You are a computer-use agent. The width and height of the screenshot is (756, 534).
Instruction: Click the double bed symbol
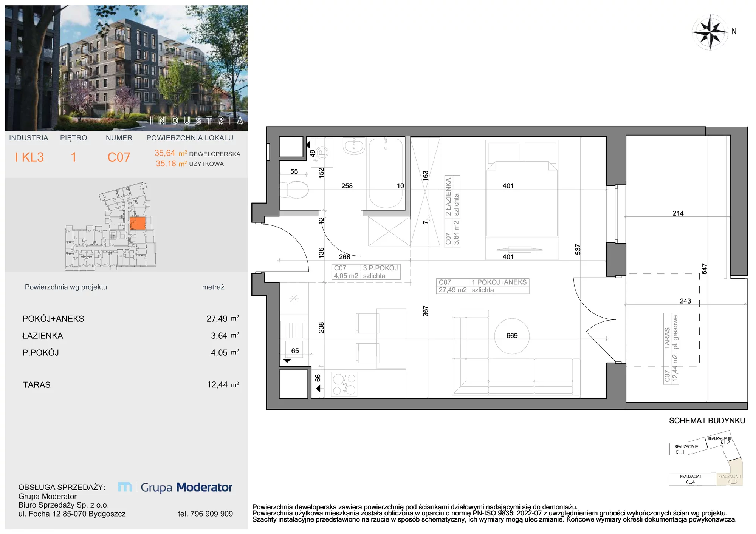tap(522, 189)
